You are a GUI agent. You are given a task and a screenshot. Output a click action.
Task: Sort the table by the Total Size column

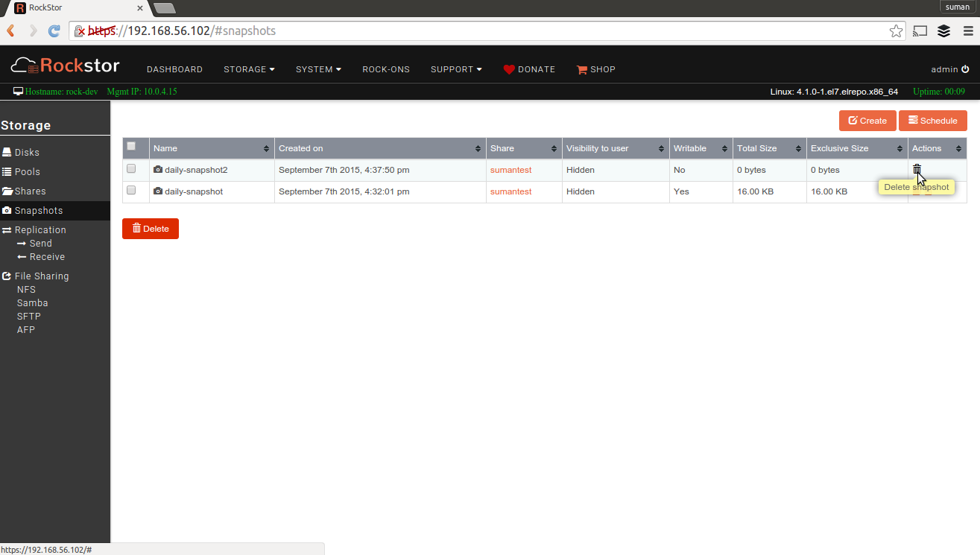click(x=769, y=148)
